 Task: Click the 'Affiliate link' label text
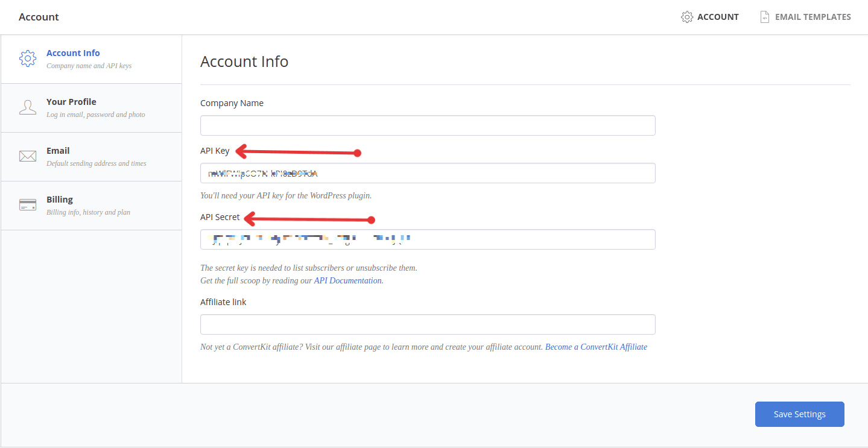(223, 302)
